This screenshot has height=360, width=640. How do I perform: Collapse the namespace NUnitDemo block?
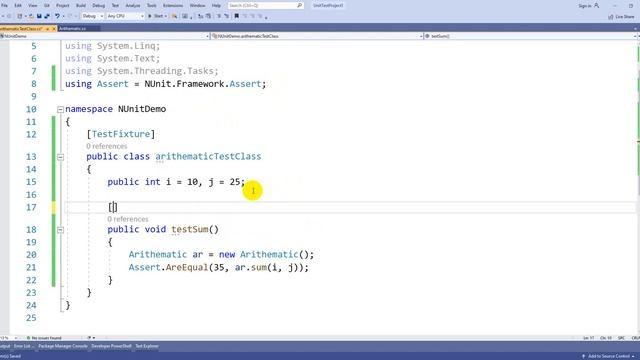[60, 109]
